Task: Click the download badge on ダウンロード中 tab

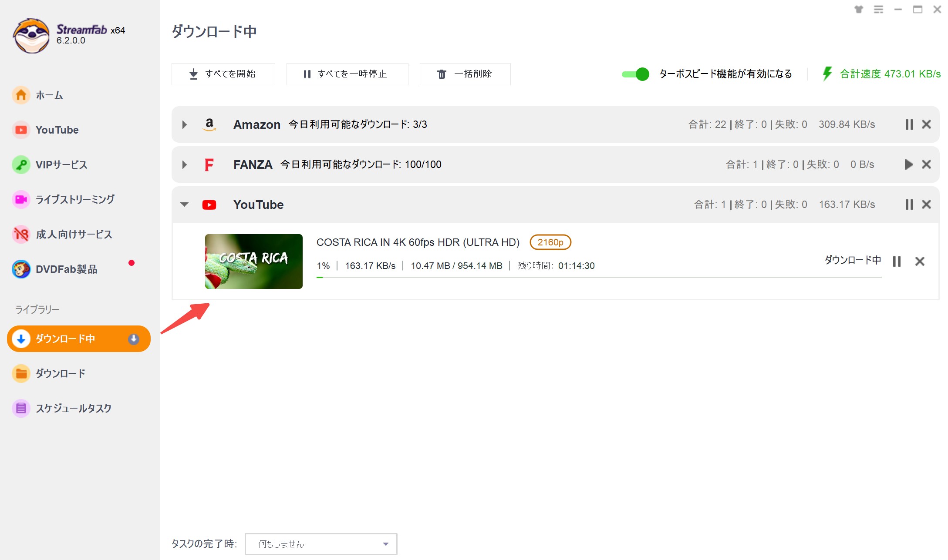Action: coord(134,339)
